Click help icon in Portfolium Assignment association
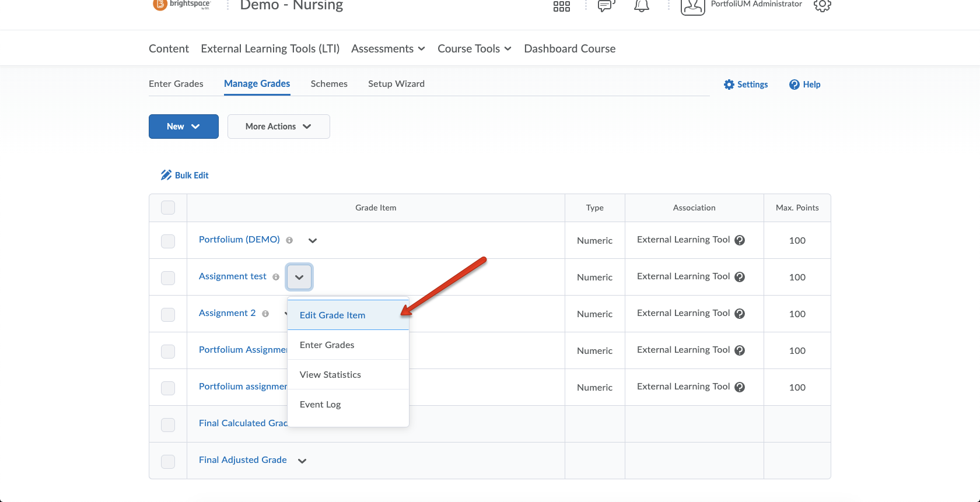The width and height of the screenshot is (980, 502). (x=740, y=350)
